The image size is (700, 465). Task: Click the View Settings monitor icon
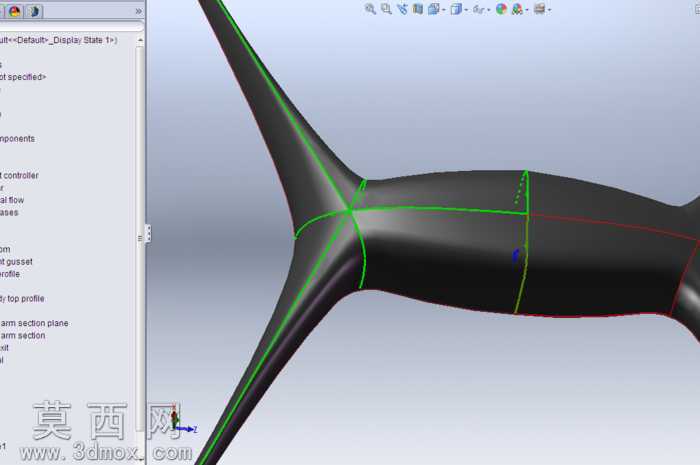coord(539,9)
